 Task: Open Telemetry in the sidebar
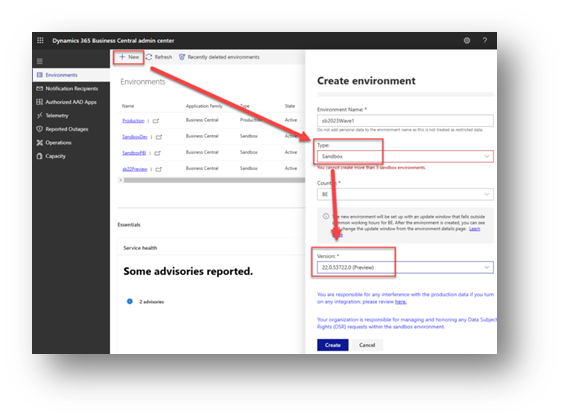point(71,115)
